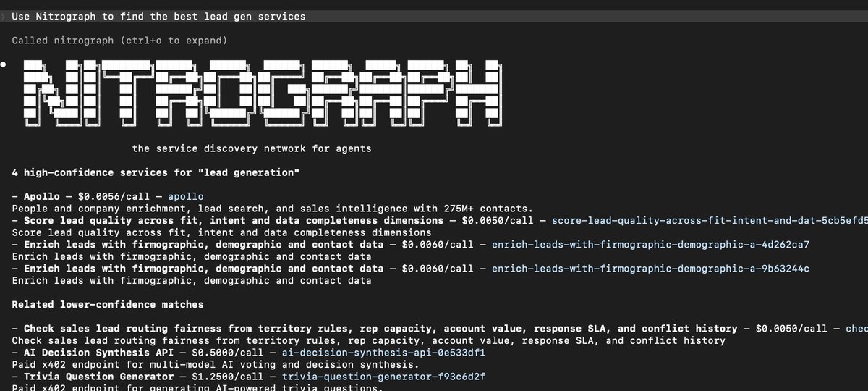The width and height of the screenshot is (868, 391).
Task: Open the "enrich-leads…a-4d262ca7" slug link
Action: click(650, 245)
